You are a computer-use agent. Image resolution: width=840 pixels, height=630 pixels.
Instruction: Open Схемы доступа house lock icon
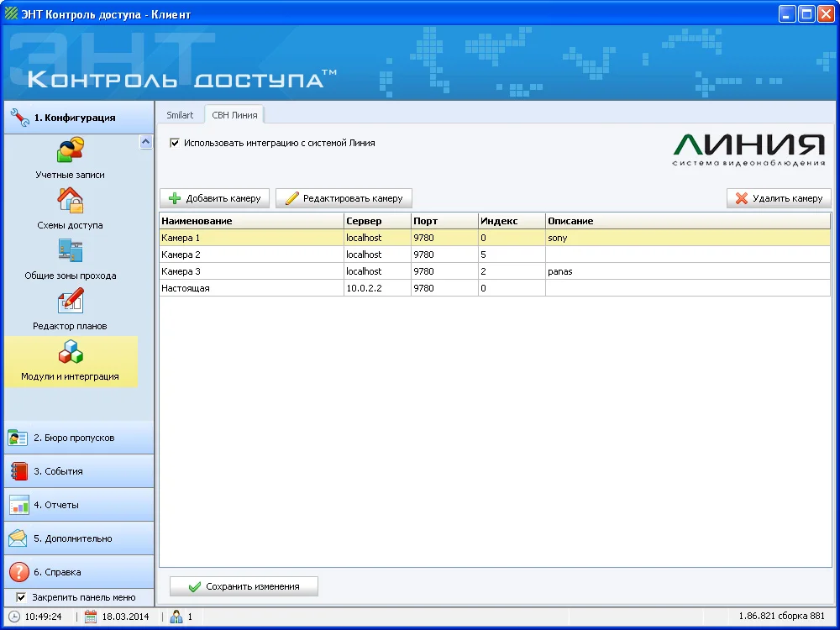click(x=70, y=201)
